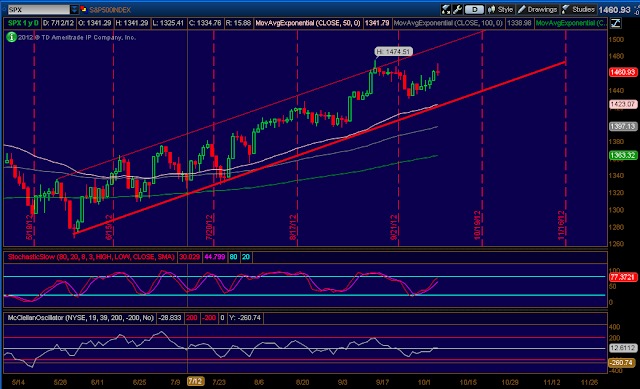Click the quick study flask icon
640x389 pixels.
click(x=446, y=9)
